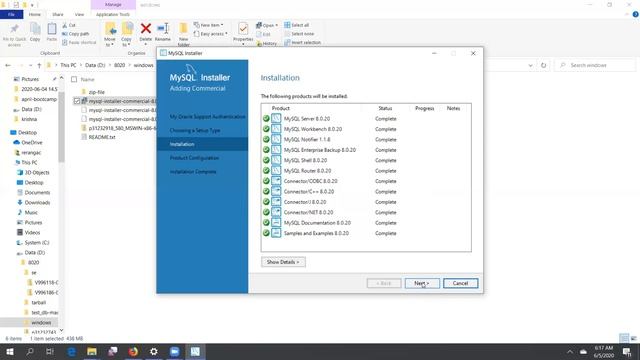Viewport: 640px width, 360px height.
Task: Expand the address bar history dropdown
Action: pyautogui.click(x=530, y=65)
